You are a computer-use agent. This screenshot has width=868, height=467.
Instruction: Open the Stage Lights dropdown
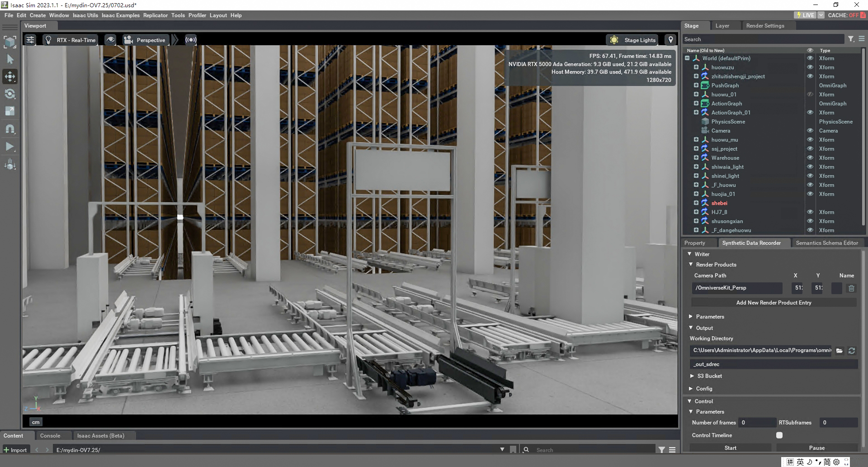coord(633,40)
